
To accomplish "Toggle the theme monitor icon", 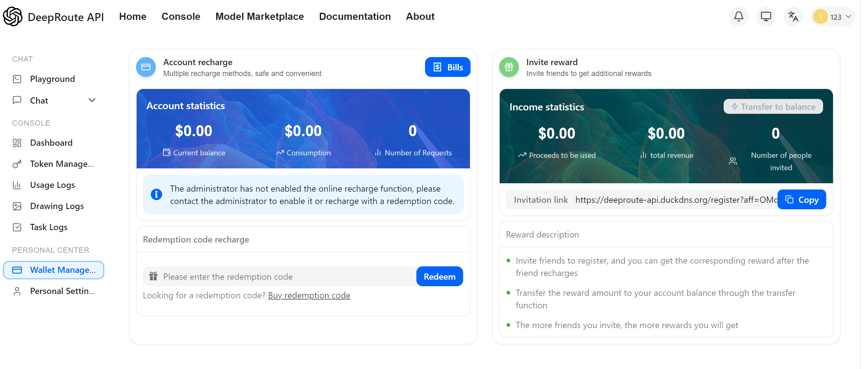I will pos(766,16).
